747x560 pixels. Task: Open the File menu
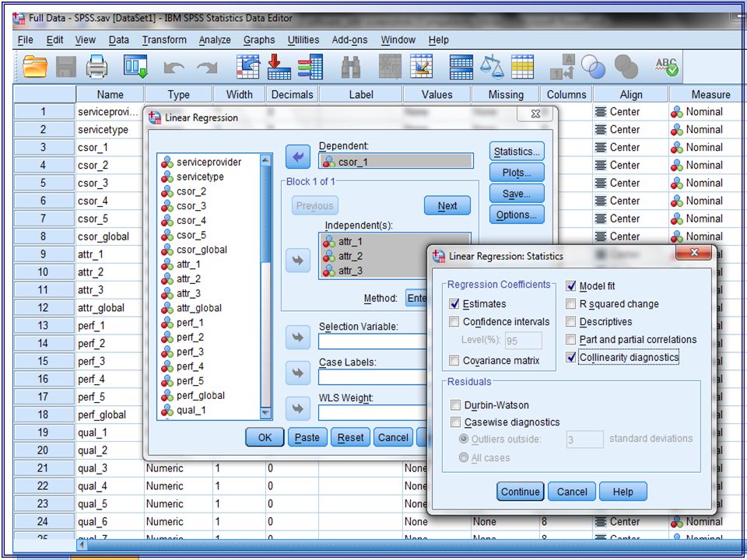(x=25, y=40)
